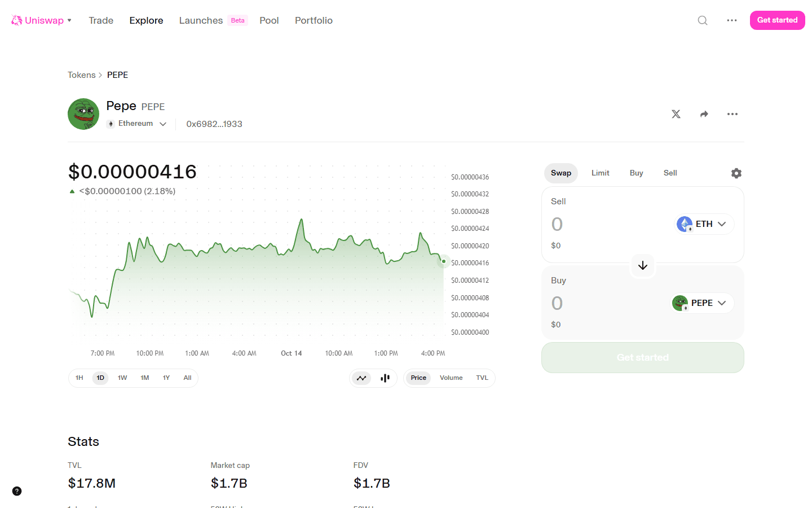The height and width of the screenshot is (508, 812).
Task: Click the $0.00000416 price heading
Action: pos(133,172)
